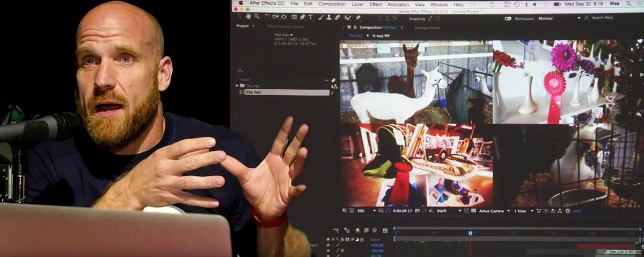Toggle motion blur switch in timeline header
This screenshot has height=257, width=644.
click(375, 230)
